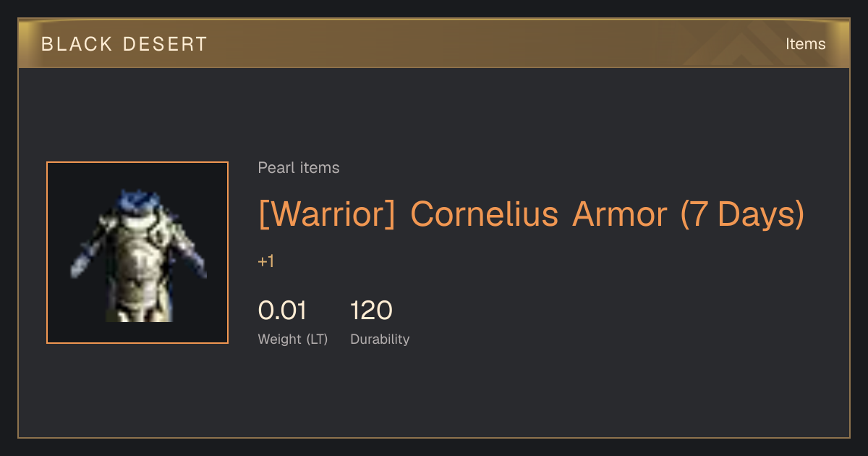
Task: Click the (7 Days) text in the title
Action: 742,214
